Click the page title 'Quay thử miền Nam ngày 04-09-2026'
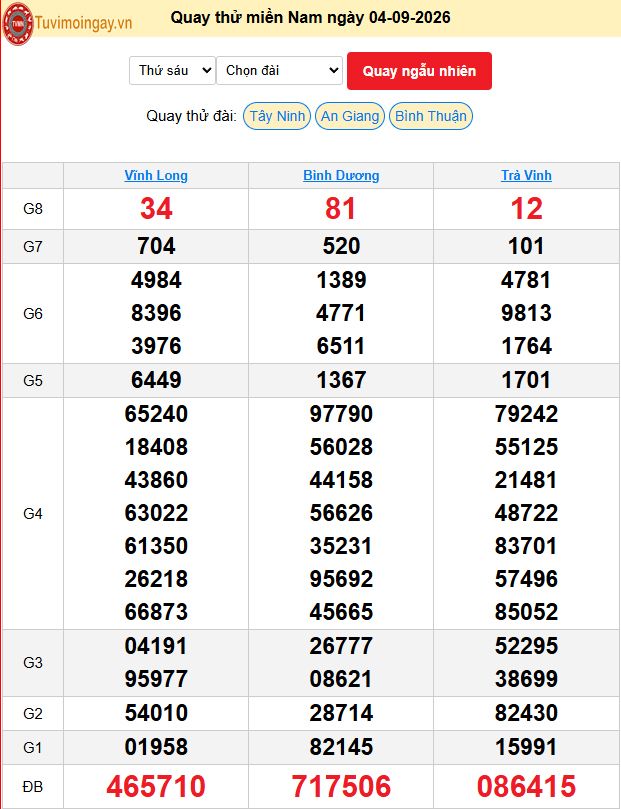The width and height of the screenshot is (621, 809). point(310,18)
